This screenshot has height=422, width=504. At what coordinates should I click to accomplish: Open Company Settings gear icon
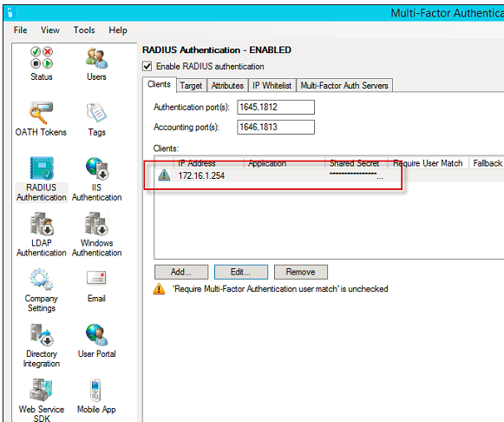[42, 279]
